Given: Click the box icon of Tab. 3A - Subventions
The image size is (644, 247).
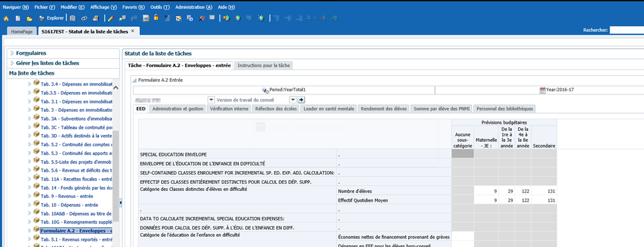Looking at the screenshot, I should (x=36, y=117).
